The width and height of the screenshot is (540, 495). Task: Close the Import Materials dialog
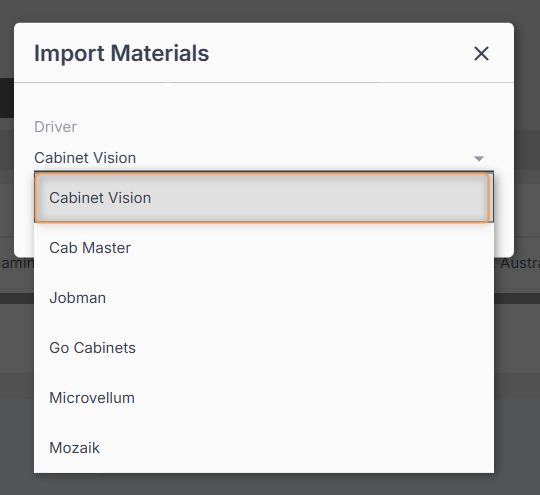(x=481, y=54)
